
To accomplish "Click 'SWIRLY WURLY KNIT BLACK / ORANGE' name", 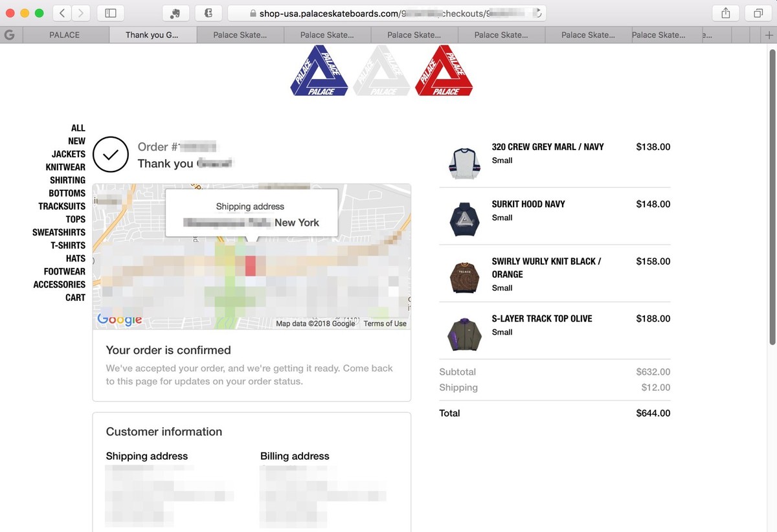I will tap(546, 268).
